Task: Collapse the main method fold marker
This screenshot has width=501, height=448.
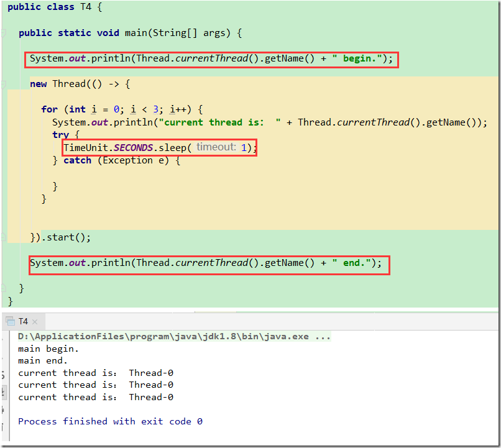Action: coord(4,33)
